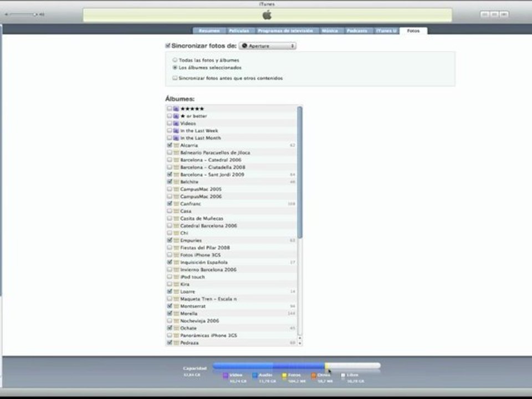Click the album icon next to Belchite
532x399 pixels.
tap(176, 182)
